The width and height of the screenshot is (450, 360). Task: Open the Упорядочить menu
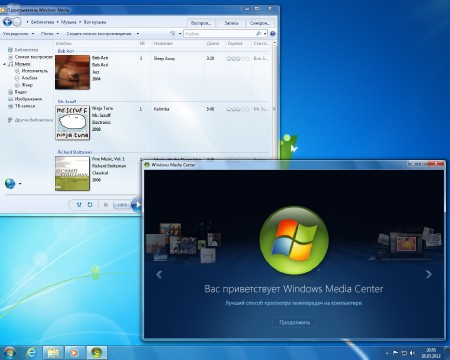tap(16, 34)
